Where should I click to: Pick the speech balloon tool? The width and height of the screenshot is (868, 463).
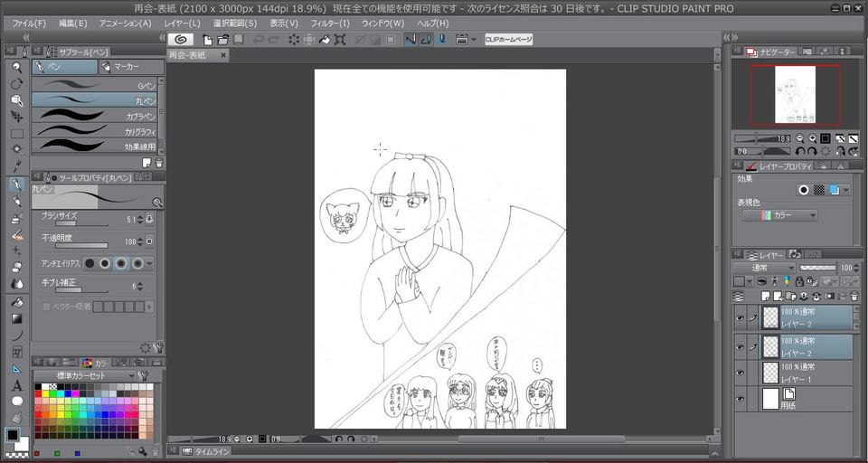[x=16, y=401]
